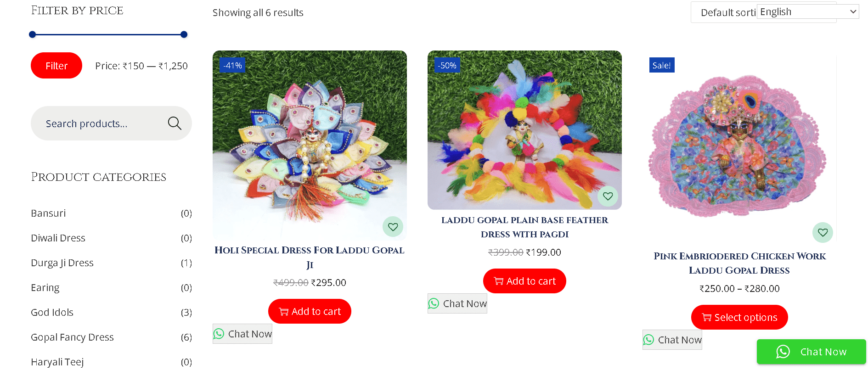This screenshot has width=868, height=370.
Task: Click the red Filter button
Action: 56,66
